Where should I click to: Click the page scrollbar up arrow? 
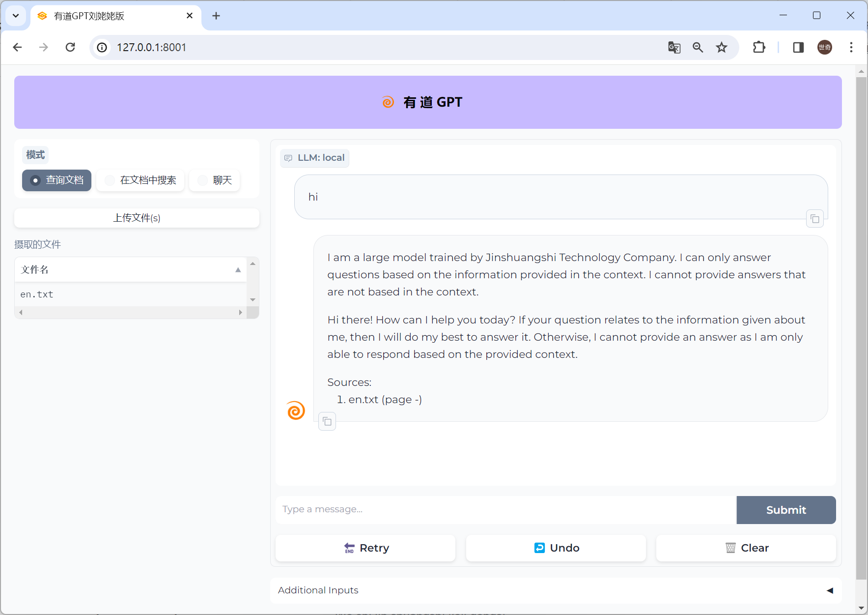point(862,71)
